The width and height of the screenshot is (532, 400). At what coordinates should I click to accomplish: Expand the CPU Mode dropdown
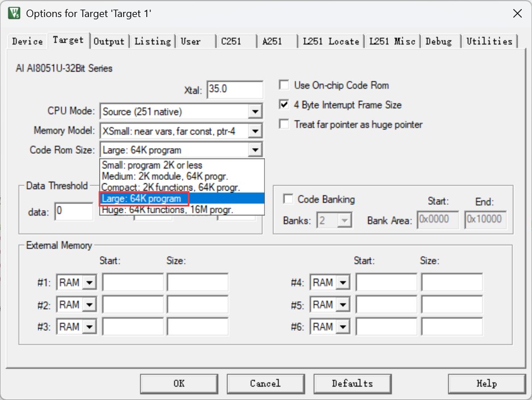[255, 111]
